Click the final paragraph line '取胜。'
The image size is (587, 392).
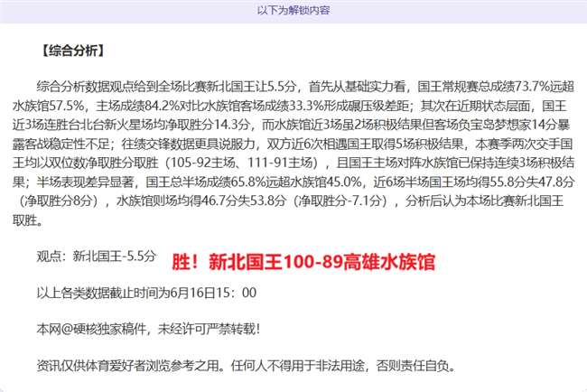(x=28, y=220)
